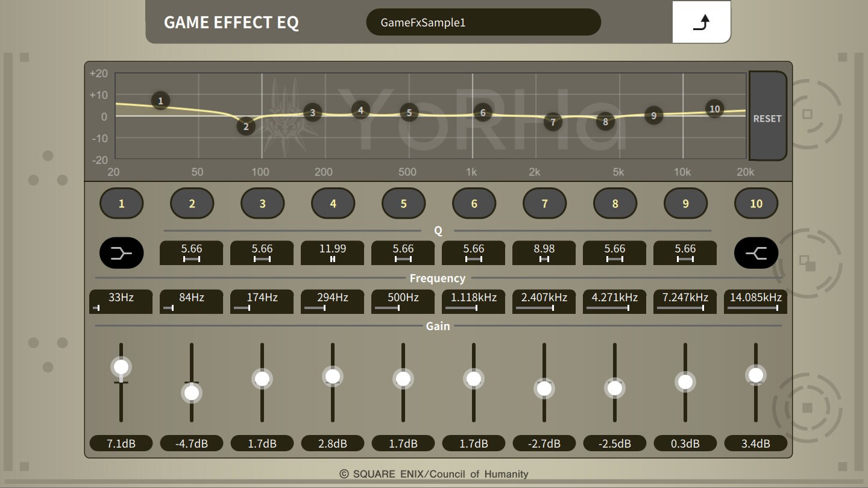Image resolution: width=868 pixels, height=488 pixels.
Task: Select the low-shelf filter icon
Action: pos(121,252)
